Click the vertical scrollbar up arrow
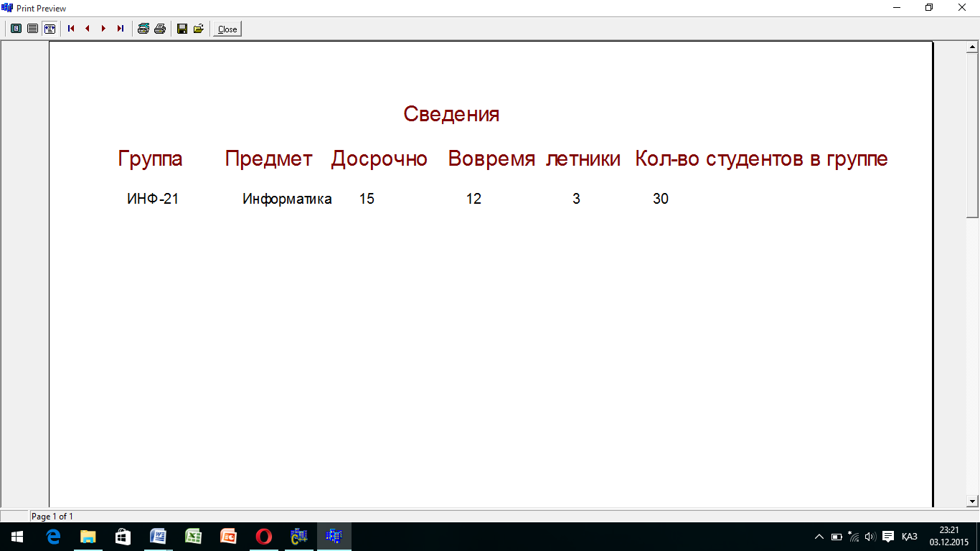 [973, 47]
